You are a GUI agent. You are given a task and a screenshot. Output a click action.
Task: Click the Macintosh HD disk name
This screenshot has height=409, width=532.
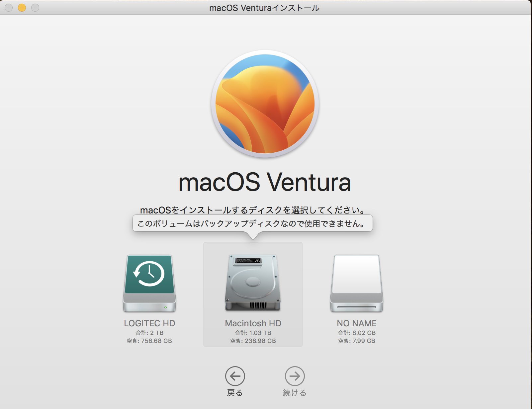point(253,323)
